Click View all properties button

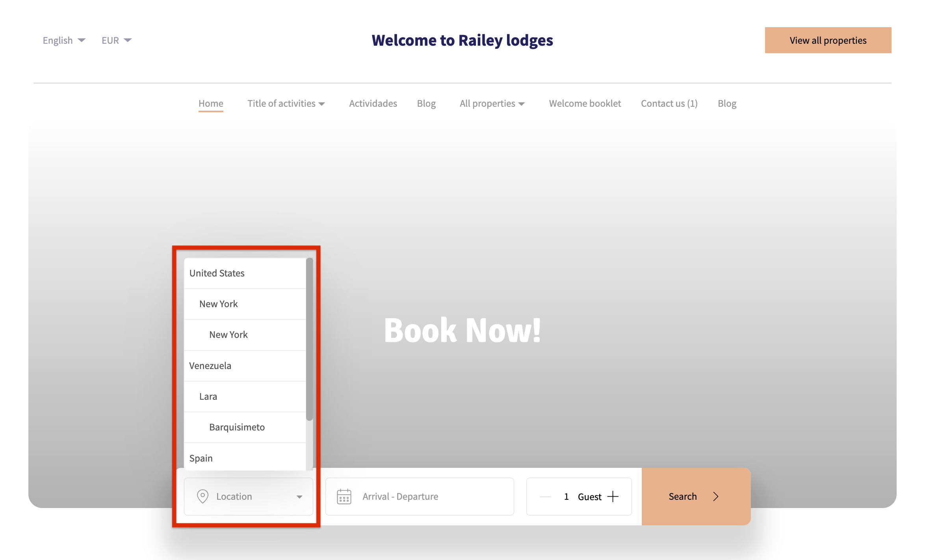click(828, 40)
